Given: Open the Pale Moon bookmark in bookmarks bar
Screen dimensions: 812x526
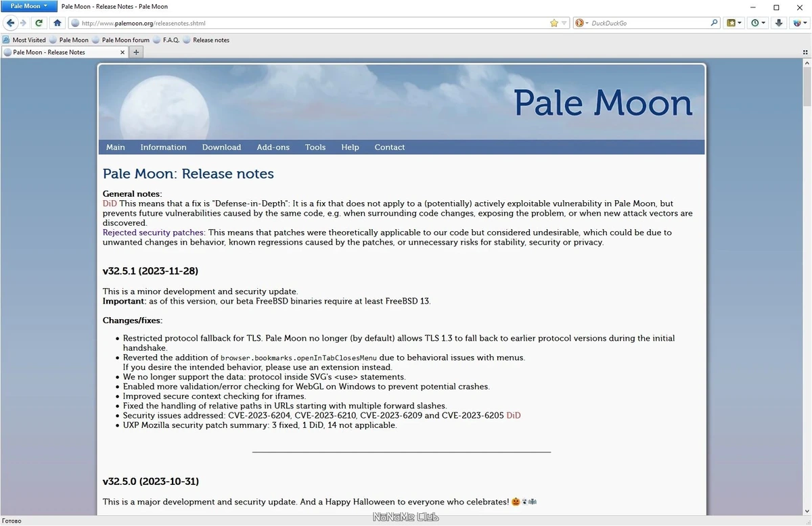Looking at the screenshot, I should [x=69, y=40].
